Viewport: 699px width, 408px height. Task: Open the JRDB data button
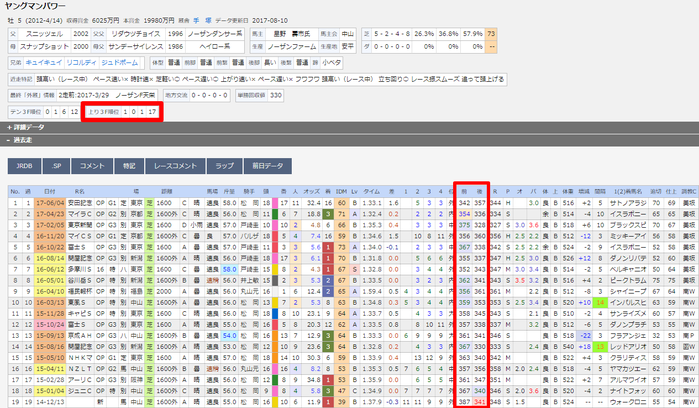[25, 166]
